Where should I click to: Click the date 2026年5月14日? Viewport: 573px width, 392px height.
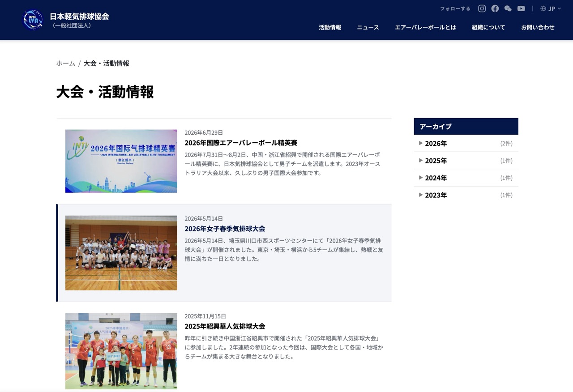(204, 218)
